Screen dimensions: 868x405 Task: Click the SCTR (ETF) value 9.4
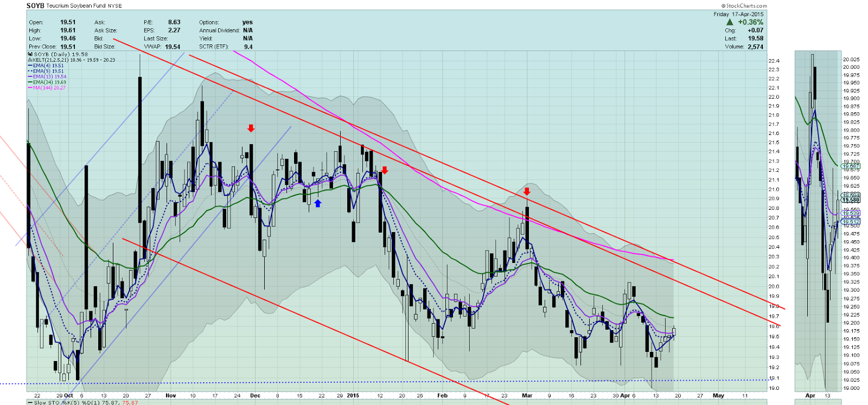(x=248, y=47)
